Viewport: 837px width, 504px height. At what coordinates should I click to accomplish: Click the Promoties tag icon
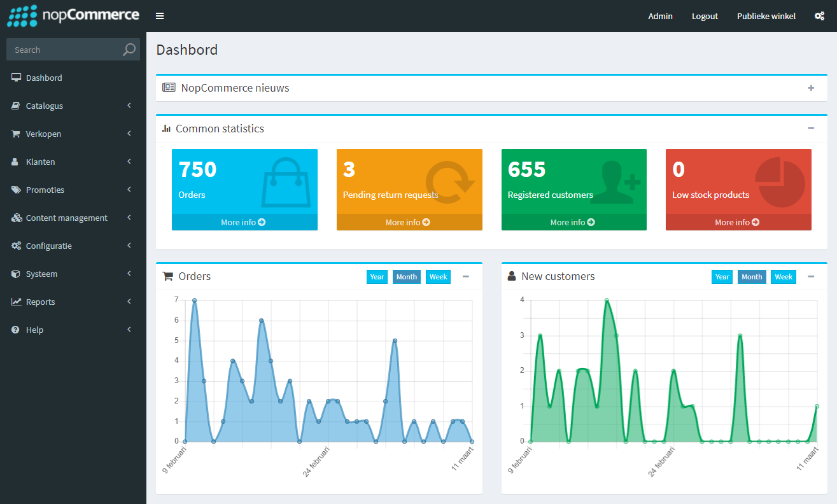(x=15, y=190)
